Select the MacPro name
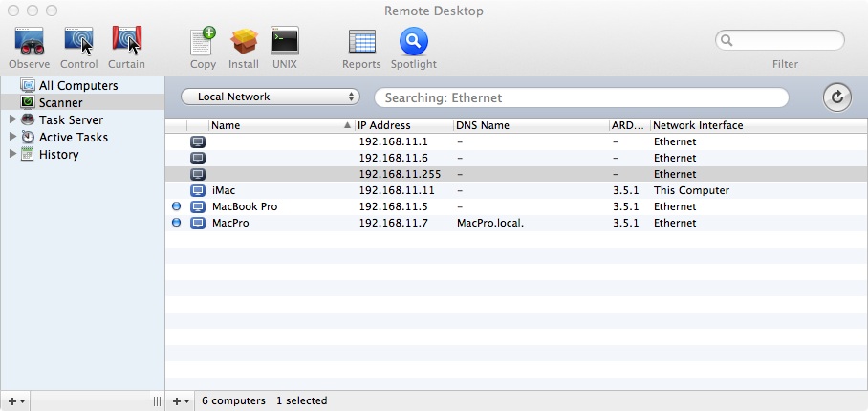 pos(230,223)
